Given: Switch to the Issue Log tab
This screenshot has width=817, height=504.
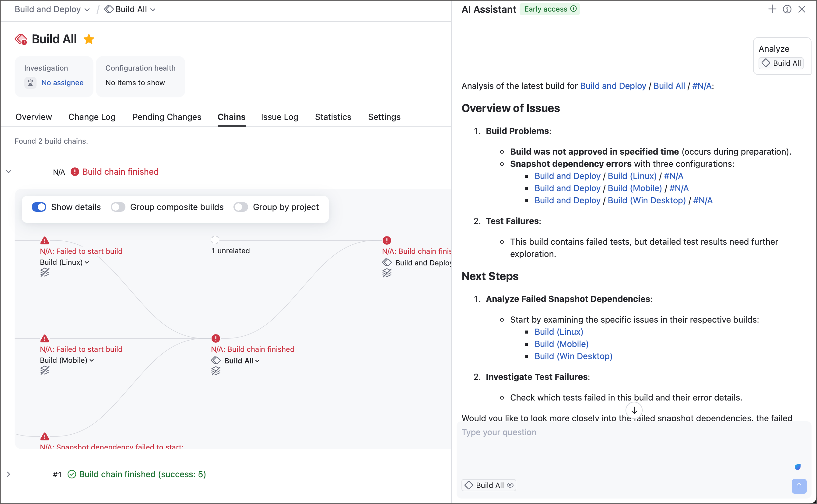Looking at the screenshot, I should coord(279,117).
